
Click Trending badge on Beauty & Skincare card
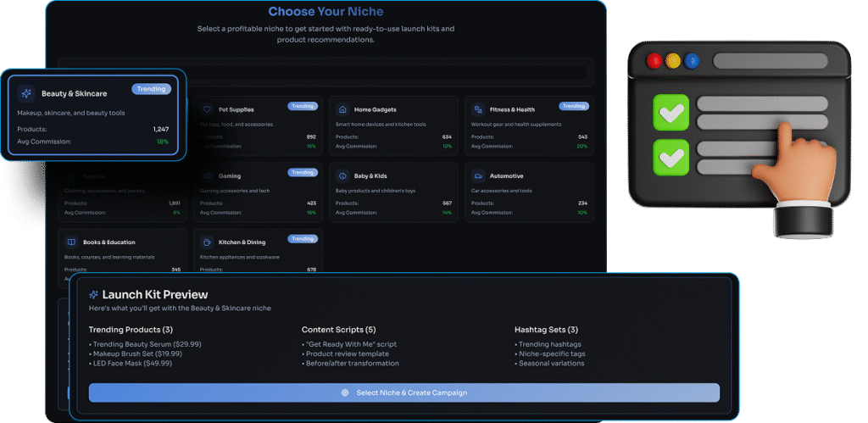[x=151, y=89]
